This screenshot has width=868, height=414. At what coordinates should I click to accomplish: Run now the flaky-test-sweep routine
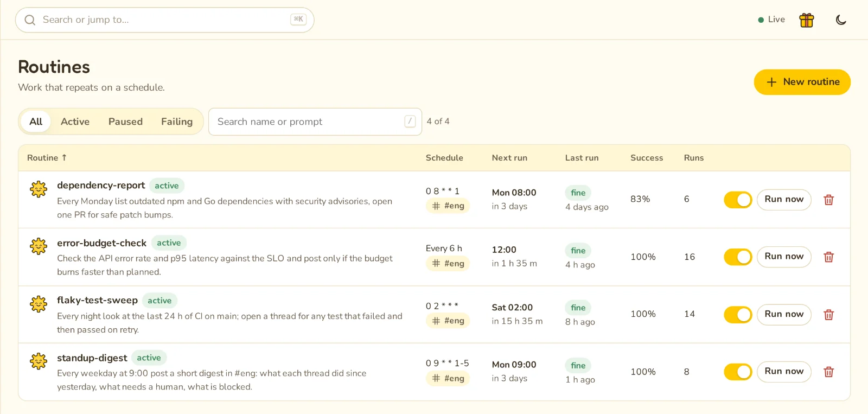click(x=784, y=315)
